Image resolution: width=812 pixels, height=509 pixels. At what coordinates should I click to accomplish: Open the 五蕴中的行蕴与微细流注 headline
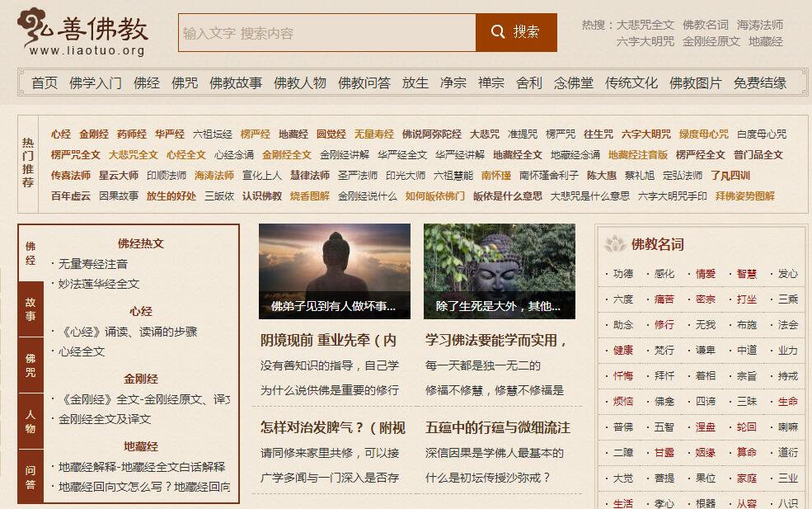click(x=498, y=427)
